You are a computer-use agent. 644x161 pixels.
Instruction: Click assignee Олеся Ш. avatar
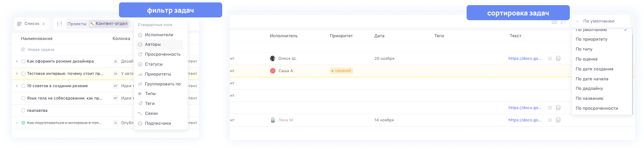tap(273, 58)
